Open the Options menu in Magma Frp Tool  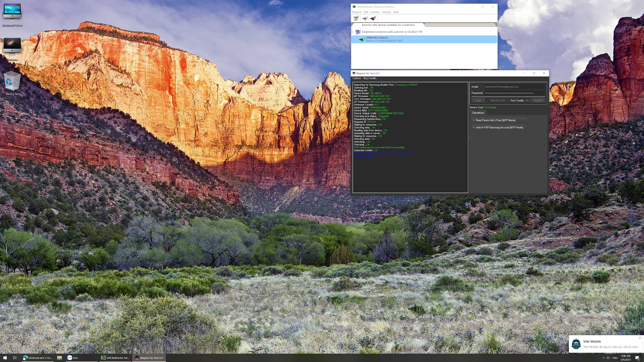(x=357, y=78)
